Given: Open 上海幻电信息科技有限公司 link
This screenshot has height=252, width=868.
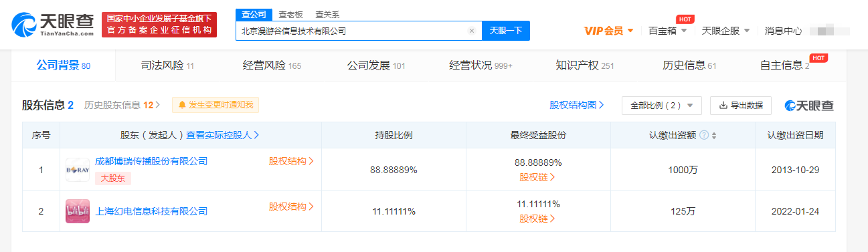Looking at the screenshot, I should 151,211.
